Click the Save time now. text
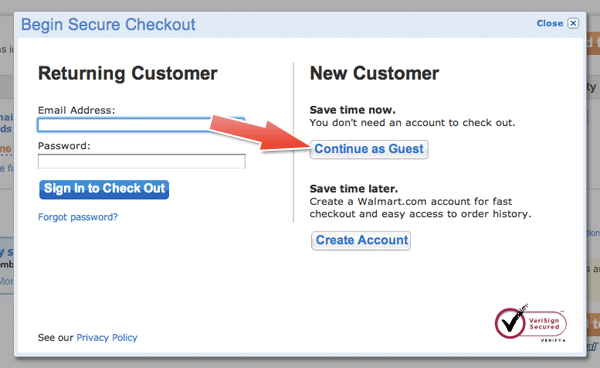The height and width of the screenshot is (368, 600). click(x=352, y=110)
